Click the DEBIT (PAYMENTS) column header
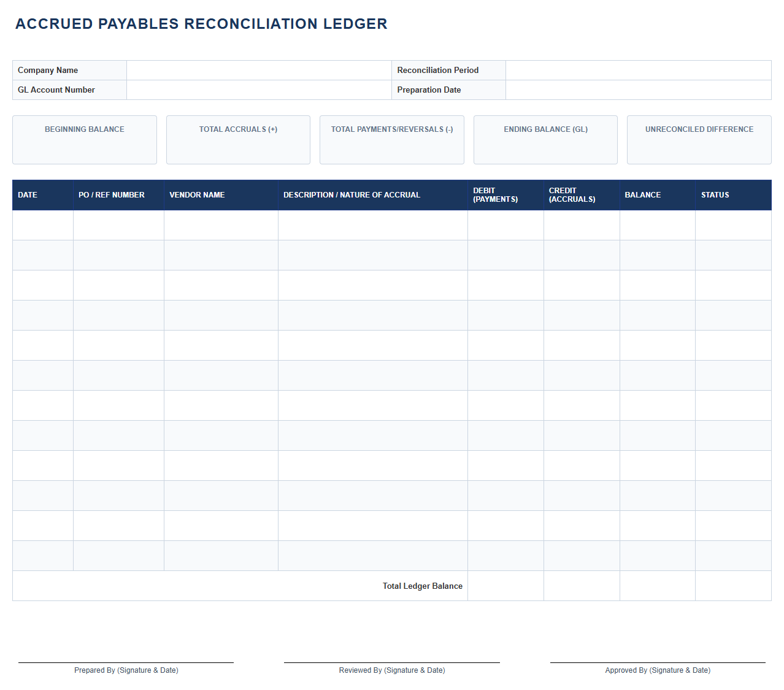 505,195
